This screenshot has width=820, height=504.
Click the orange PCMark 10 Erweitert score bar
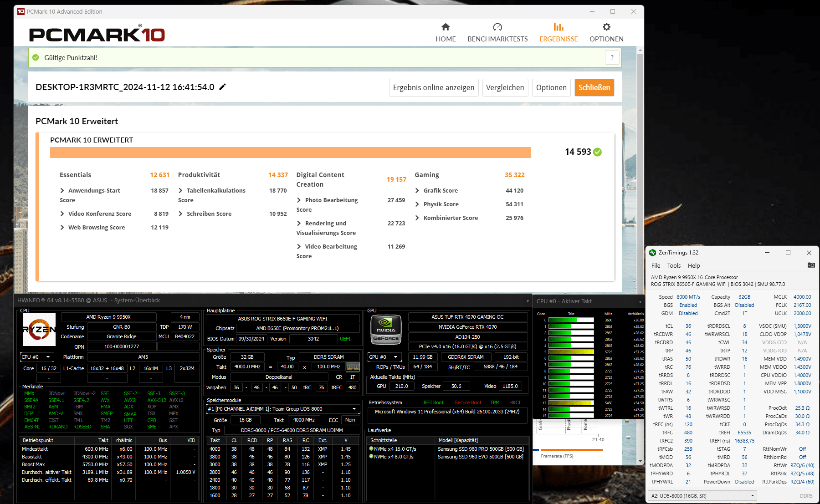[x=290, y=153]
